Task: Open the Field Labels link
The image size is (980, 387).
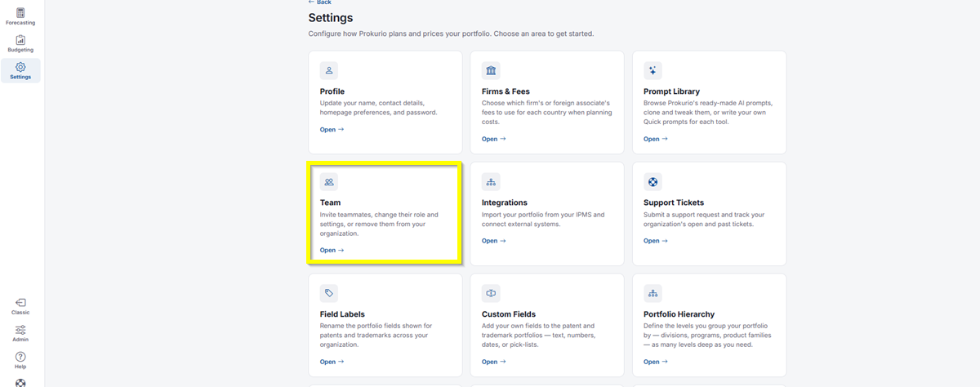Action: tap(332, 362)
